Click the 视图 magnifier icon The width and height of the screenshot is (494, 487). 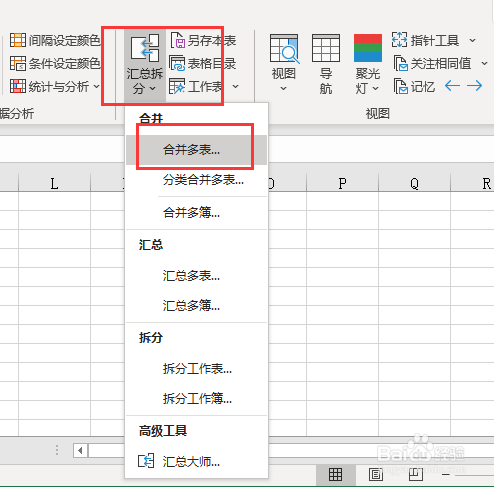tap(284, 49)
